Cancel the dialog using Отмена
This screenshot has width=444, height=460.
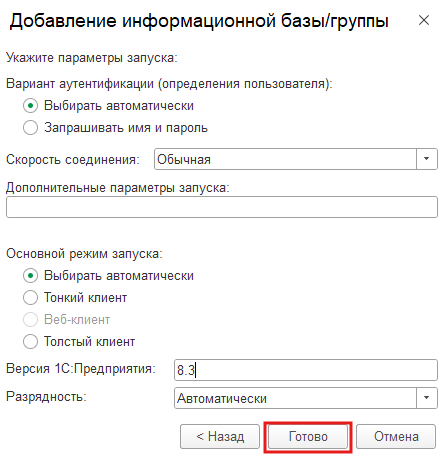tap(396, 436)
